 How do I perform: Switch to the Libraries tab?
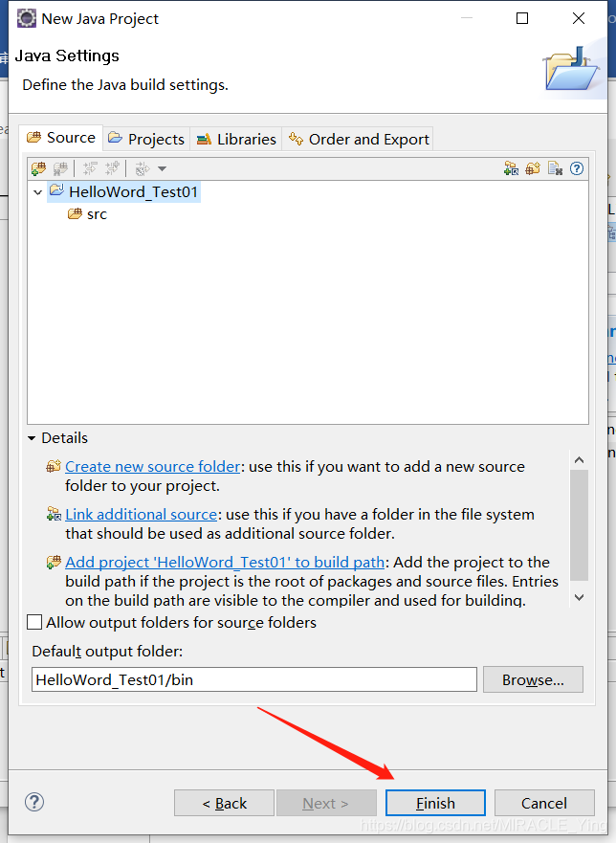[236, 140]
